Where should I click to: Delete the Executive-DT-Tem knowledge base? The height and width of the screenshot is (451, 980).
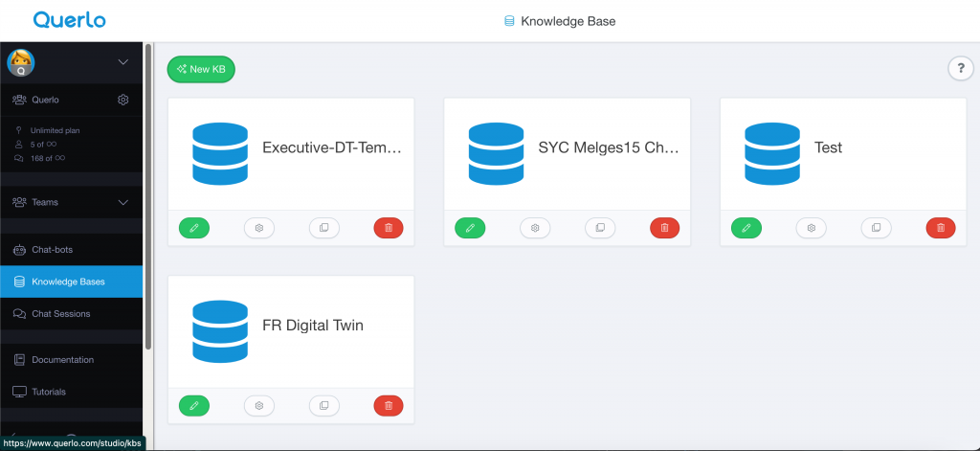pyautogui.click(x=389, y=228)
